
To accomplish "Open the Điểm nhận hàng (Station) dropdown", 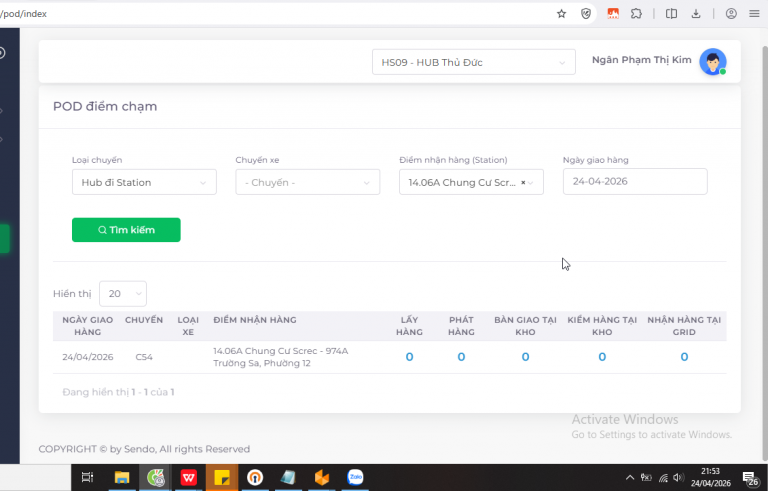I will click(471, 182).
